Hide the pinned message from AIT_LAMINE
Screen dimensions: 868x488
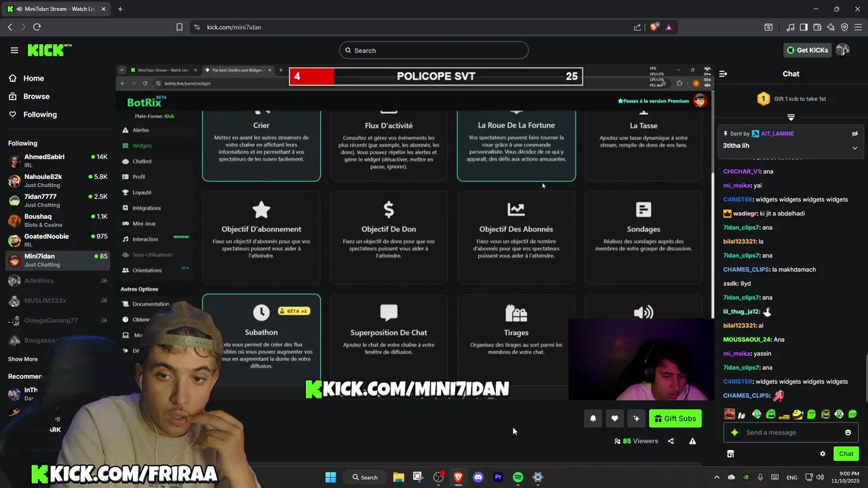854,134
